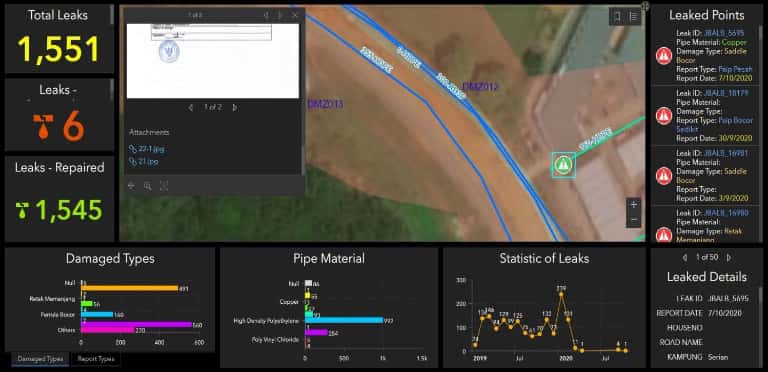The image size is (768, 372).
Task: Click Report Date 30/9/2020 in list
Action: coord(735,139)
